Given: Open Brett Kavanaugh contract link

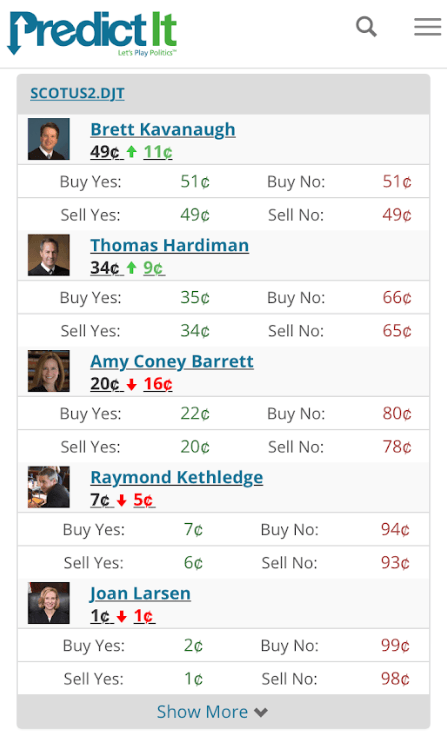Looking at the screenshot, I should point(163,129).
